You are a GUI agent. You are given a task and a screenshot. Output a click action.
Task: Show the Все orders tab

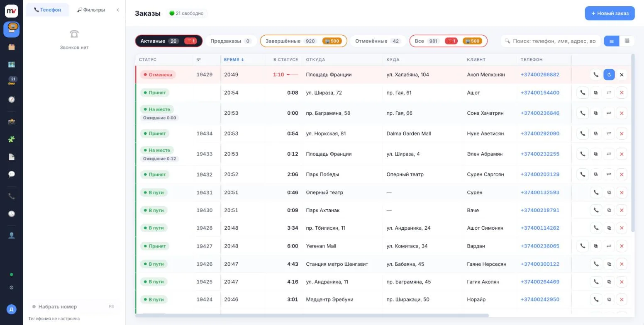448,41
